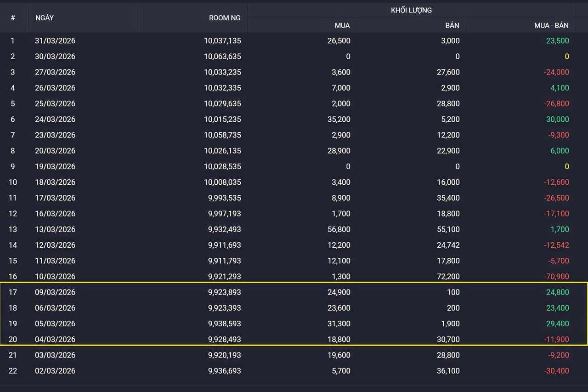Click sell volume 24,742
This screenshot has height=392, width=588.
pyautogui.click(x=448, y=245)
